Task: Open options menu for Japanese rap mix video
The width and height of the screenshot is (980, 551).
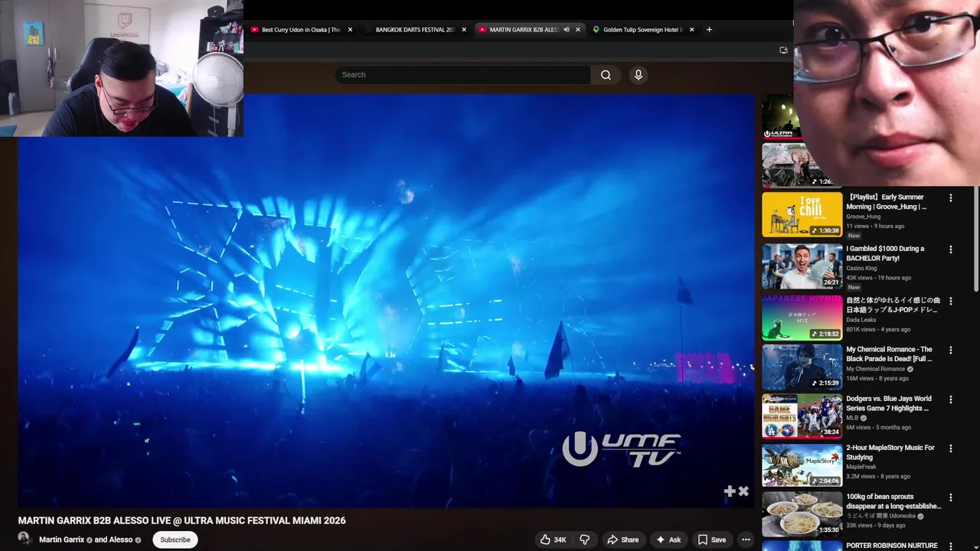Action: click(951, 302)
